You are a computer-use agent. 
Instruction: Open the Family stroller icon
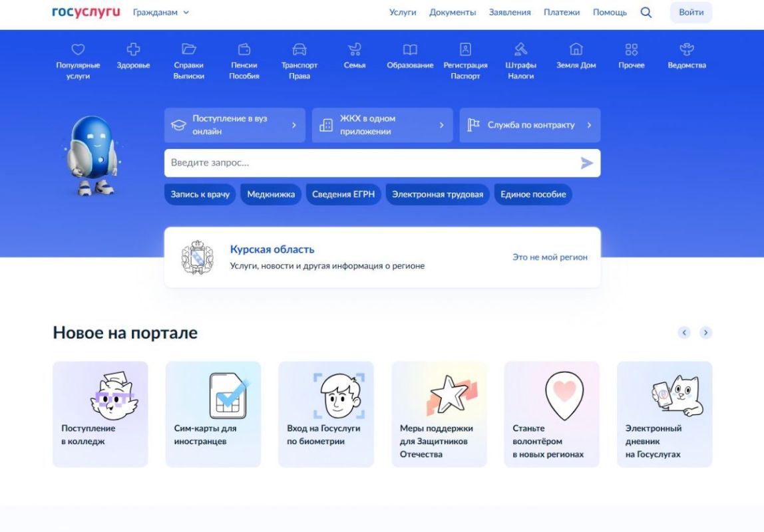click(355, 49)
